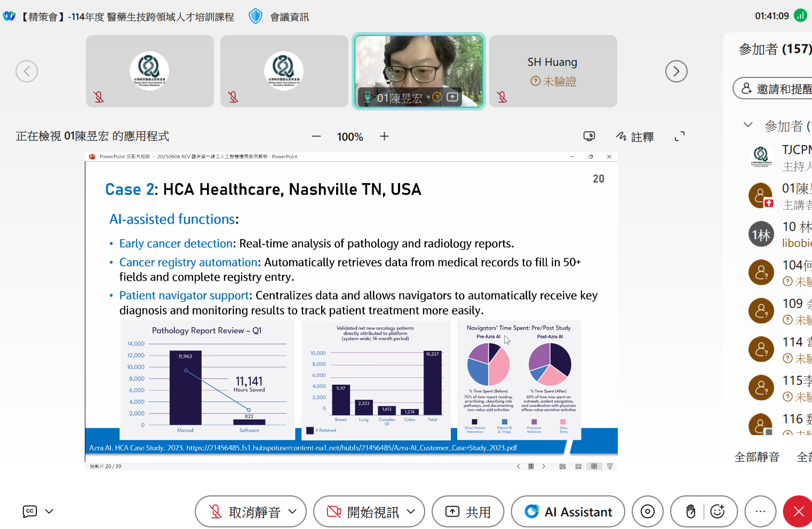Show previous participant videos with left arrow

click(27, 71)
